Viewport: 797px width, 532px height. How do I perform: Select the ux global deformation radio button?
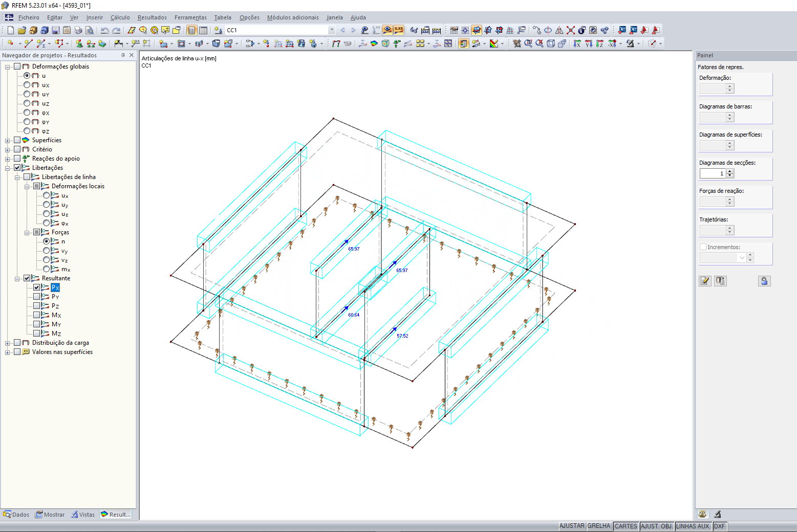pyautogui.click(x=27, y=85)
